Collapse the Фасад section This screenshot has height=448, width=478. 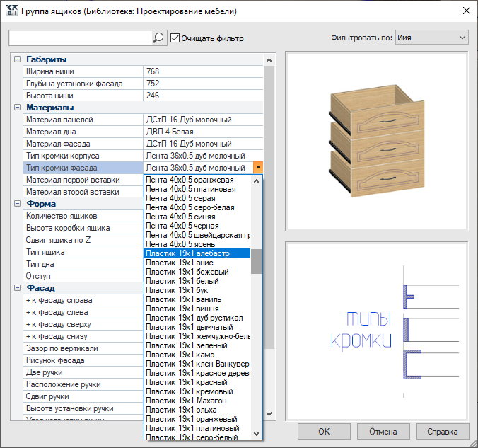(x=18, y=288)
